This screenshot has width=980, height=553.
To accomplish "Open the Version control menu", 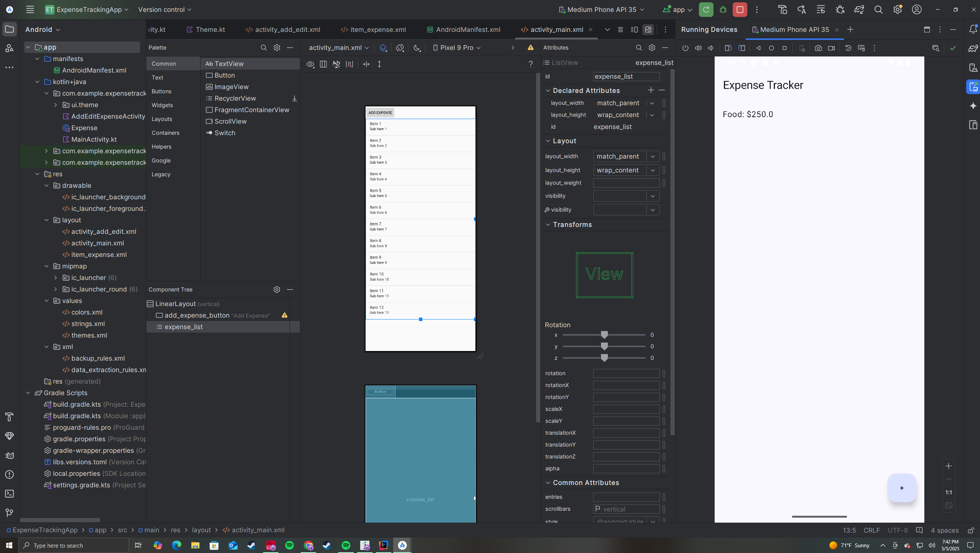I will click(164, 10).
